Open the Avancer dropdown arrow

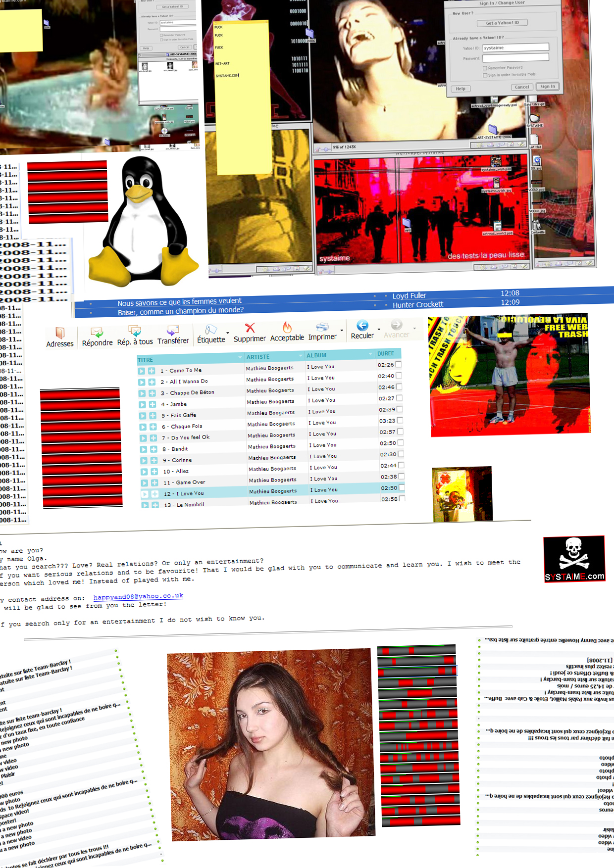pyautogui.click(x=414, y=328)
